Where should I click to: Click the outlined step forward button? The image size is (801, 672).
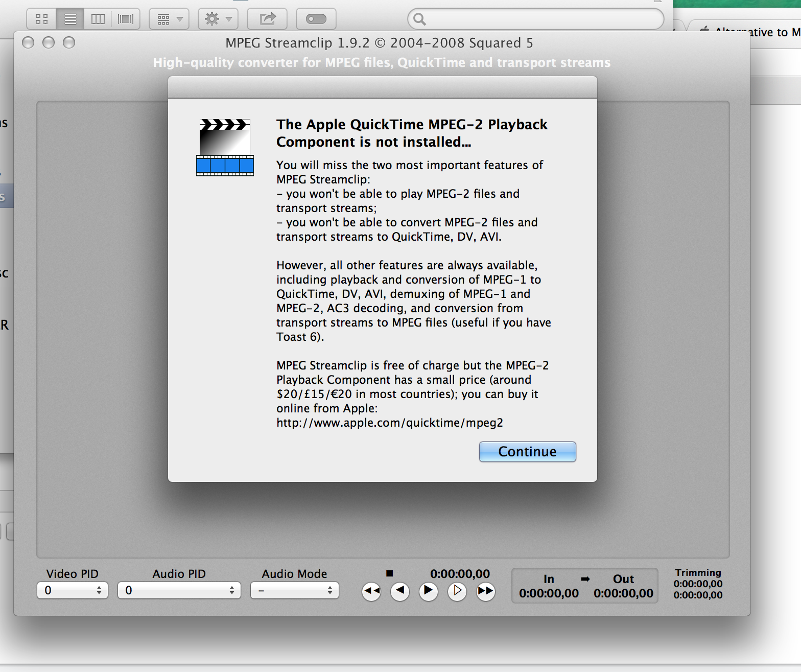click(x=457, y=591)
